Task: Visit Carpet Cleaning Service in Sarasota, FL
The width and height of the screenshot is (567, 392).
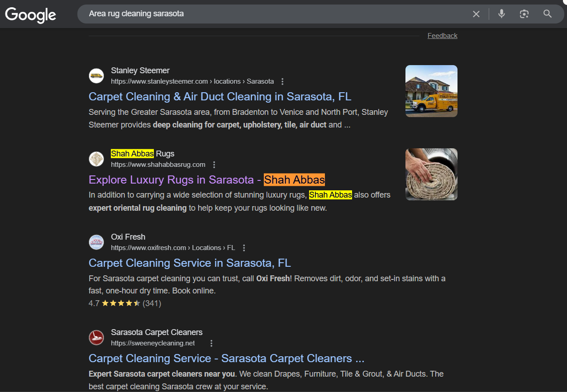Action: point(190,263)
